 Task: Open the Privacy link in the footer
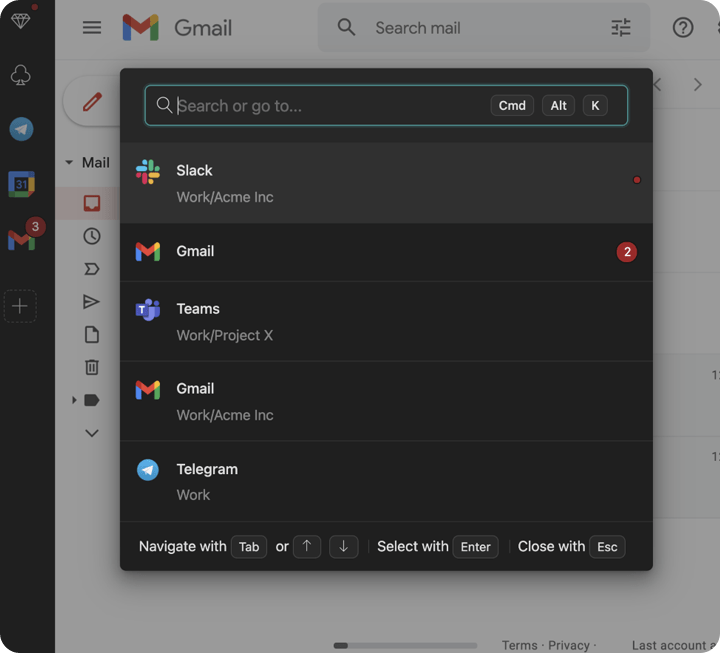tap(569, 645)
